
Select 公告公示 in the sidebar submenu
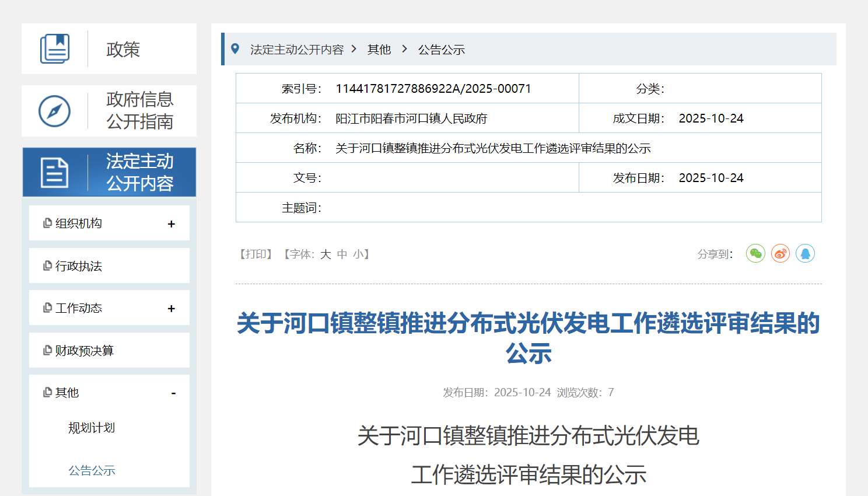click(92, 470)
